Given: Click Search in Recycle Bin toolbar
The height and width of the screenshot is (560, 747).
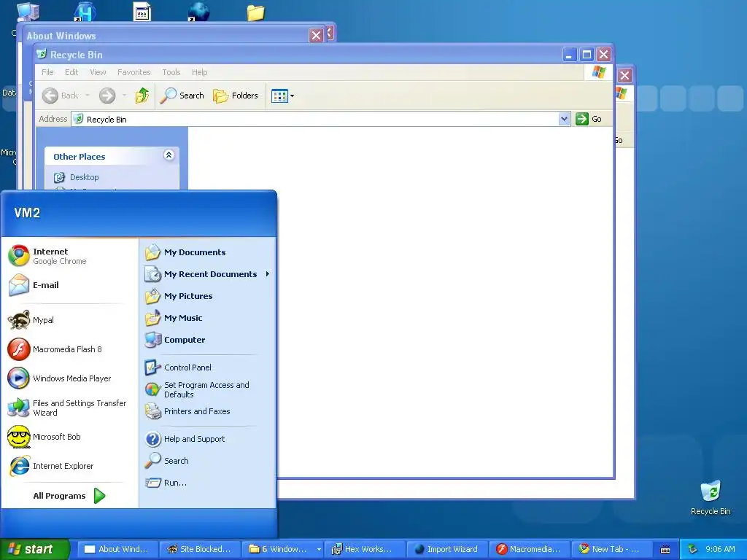Looking at the screenshot, I should (182, 96).
